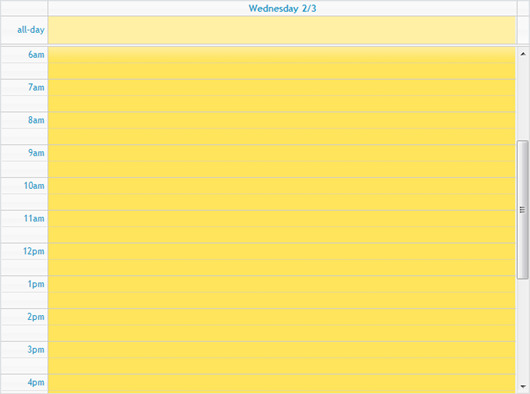The image size is (530, 394).
Task: Click the 3pm label
Action: pos(36,349)
